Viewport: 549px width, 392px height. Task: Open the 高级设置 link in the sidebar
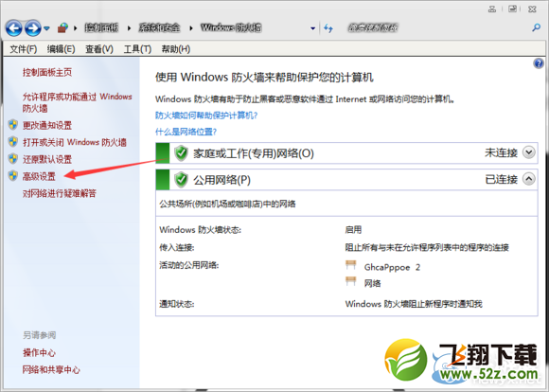[39, 176]
